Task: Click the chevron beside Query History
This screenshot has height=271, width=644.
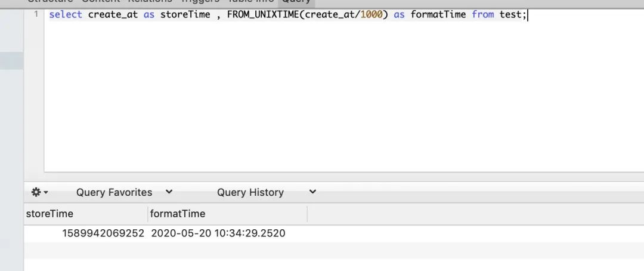Action: (x=312, y=192)
